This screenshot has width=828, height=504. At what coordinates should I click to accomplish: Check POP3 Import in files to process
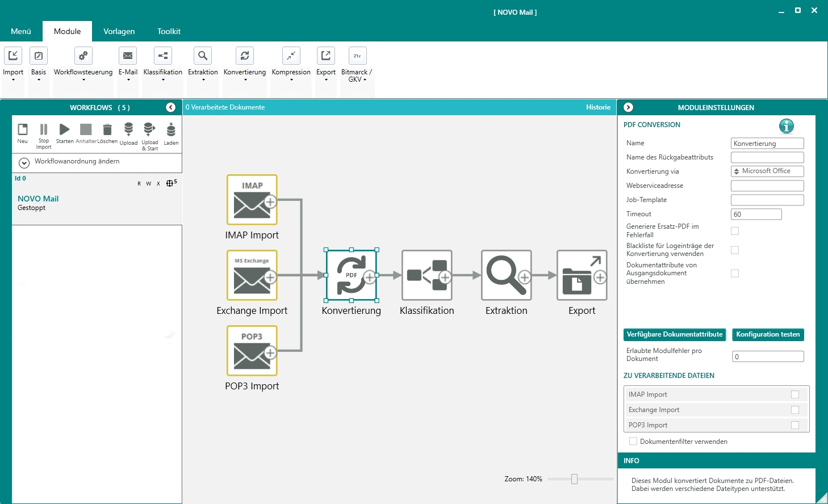point(795,425)
